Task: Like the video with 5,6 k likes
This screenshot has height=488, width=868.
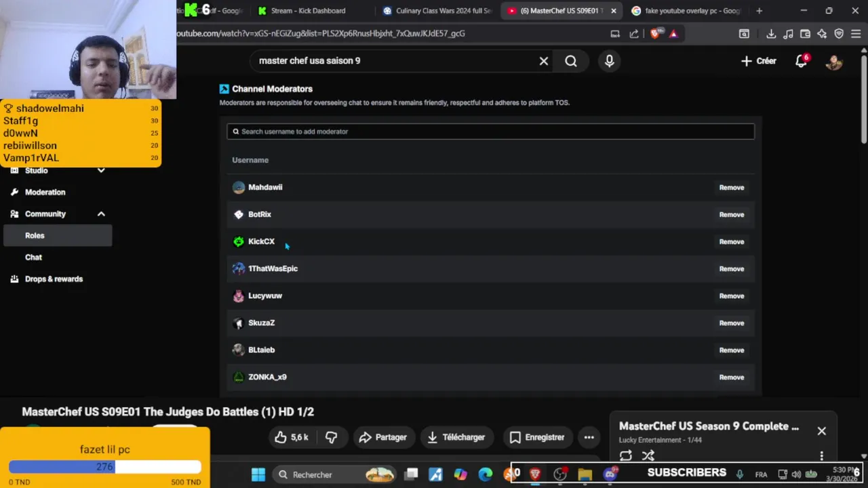Action: point(292,438)
